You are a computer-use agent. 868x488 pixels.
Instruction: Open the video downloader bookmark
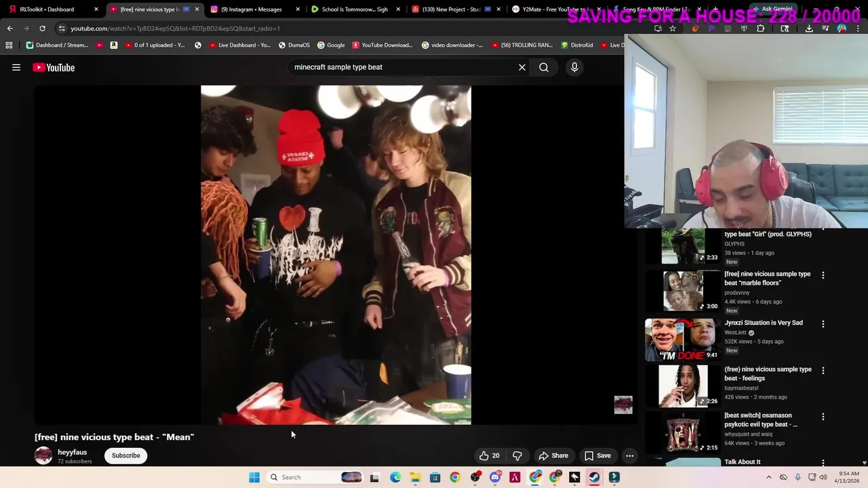pos(452,45)
